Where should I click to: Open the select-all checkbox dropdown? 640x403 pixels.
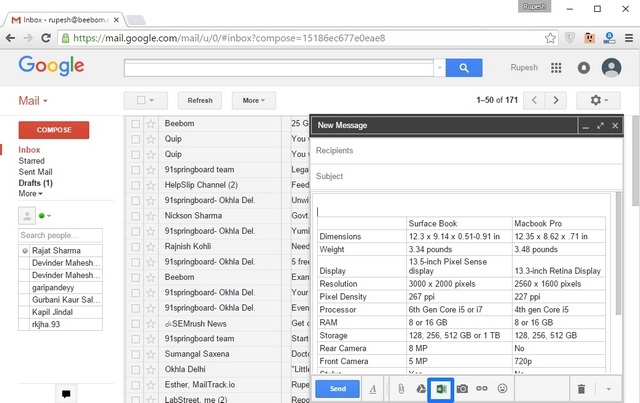146,100
